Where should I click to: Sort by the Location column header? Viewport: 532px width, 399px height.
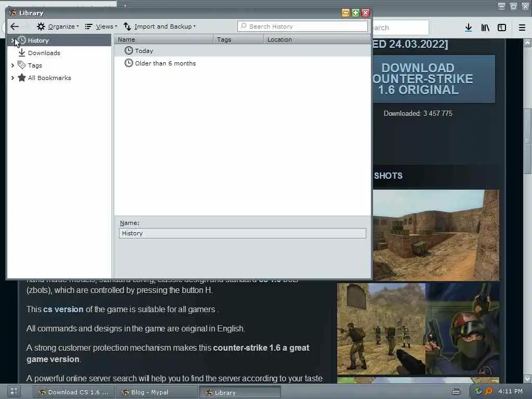tap(317, 39)
